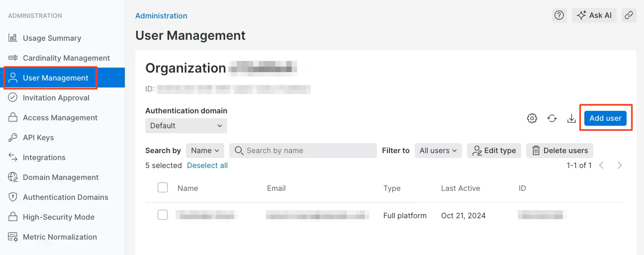
Task: Click the Integrations arrows icon
Action: (13, 157)
